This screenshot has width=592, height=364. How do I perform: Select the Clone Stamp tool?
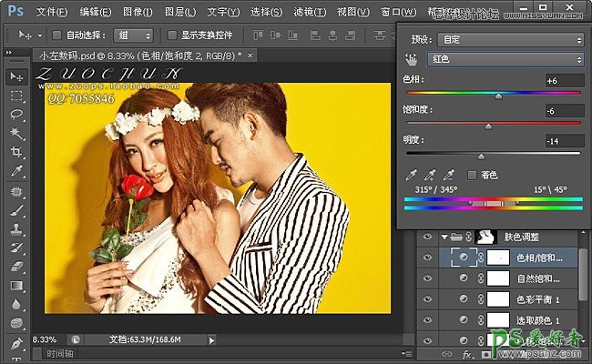pyautogui.click(x=16, y=228)
